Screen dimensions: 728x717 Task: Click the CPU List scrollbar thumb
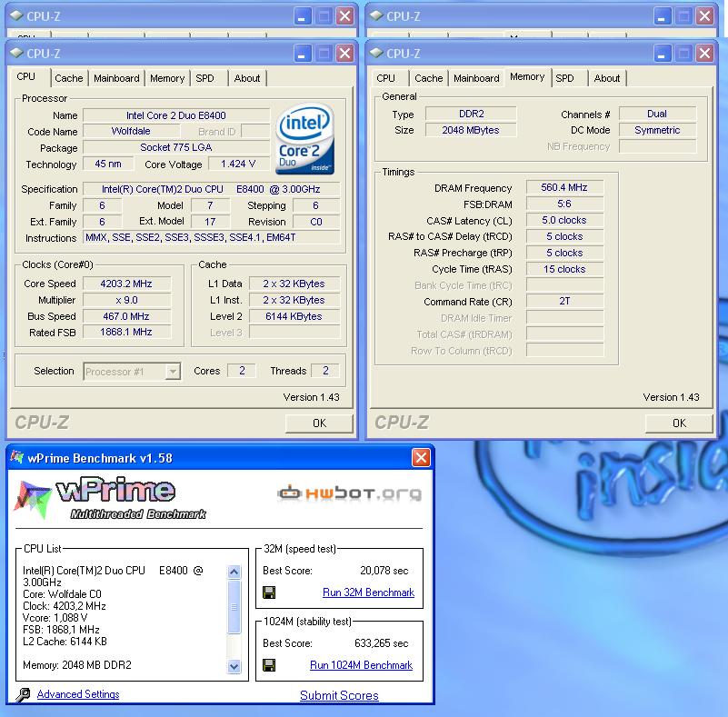(x=234, y=606)
